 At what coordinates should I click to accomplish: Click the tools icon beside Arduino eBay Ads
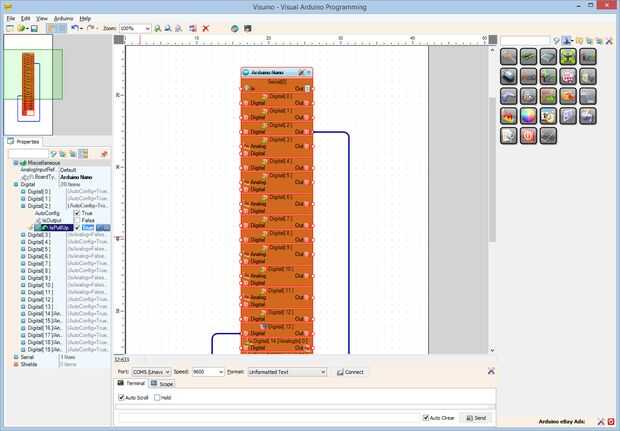click(x=601, y=422)
